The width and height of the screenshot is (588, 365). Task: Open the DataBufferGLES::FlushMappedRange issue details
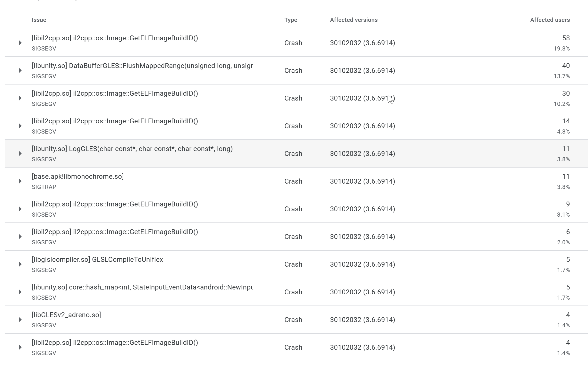143,66
